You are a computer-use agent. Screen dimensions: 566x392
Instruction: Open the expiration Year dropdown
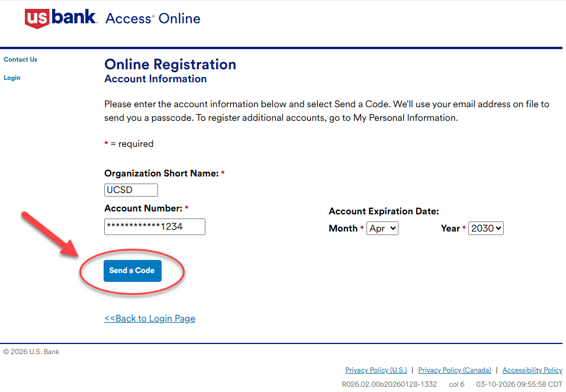(485, 227)
